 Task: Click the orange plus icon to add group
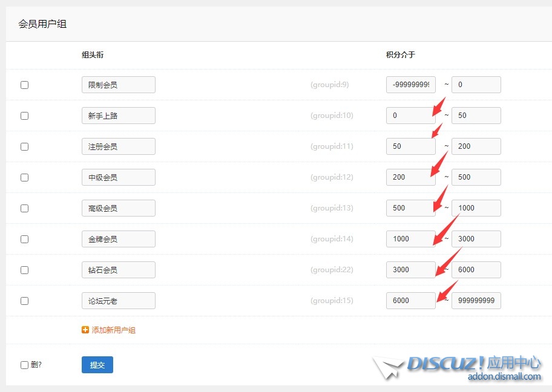[x=85, y=330]
